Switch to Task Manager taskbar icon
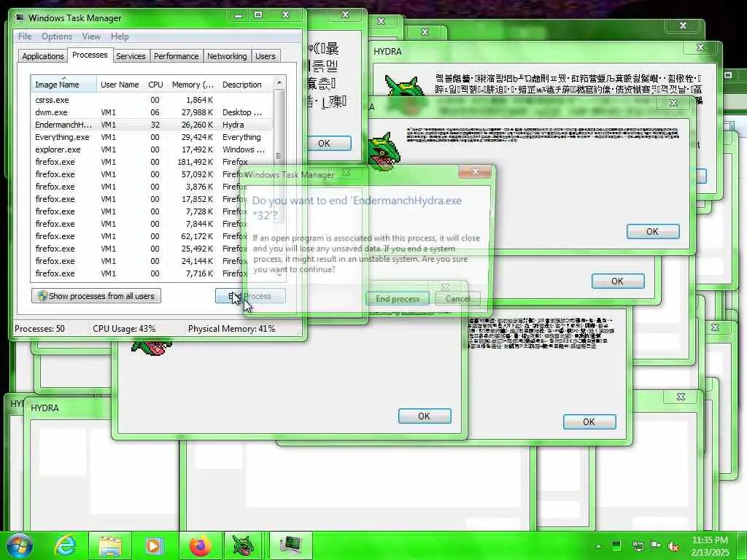 coord(290,545)
